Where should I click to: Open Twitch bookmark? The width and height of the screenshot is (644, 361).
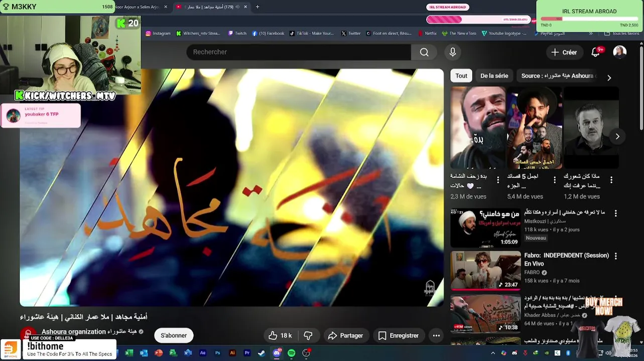(x=237, y=34)
